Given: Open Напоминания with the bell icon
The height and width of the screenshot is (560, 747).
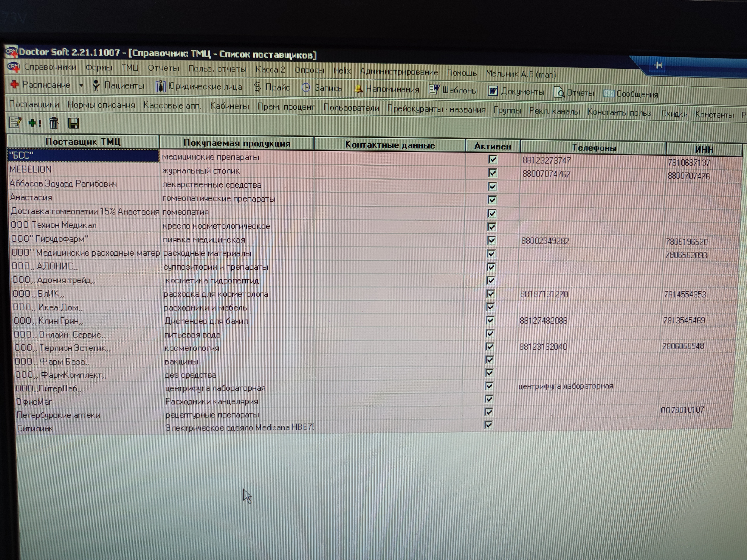Looking at the screenshot, I should [358, 89].
